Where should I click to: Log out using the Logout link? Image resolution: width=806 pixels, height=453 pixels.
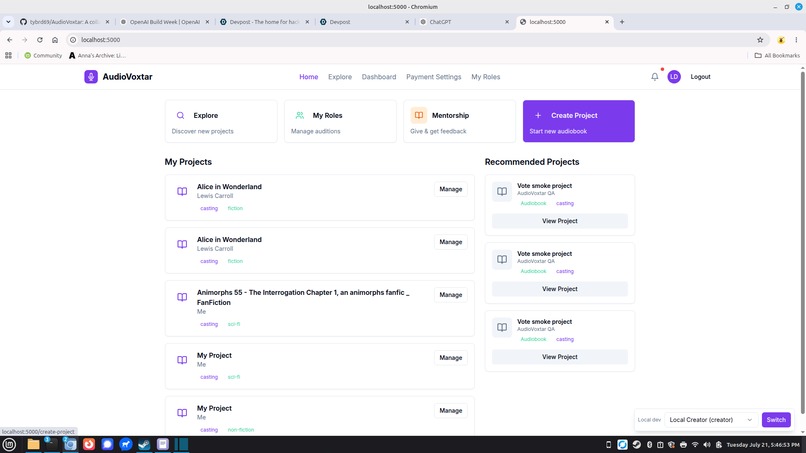[700, 77]
